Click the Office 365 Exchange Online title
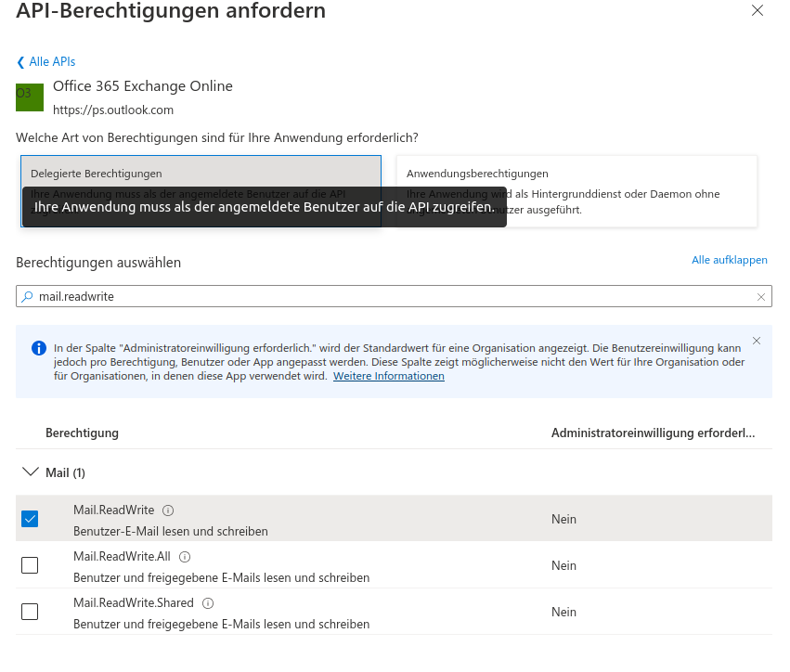Image resolution: width=790 pixels, height=672 pixels. tap(143, 86)
